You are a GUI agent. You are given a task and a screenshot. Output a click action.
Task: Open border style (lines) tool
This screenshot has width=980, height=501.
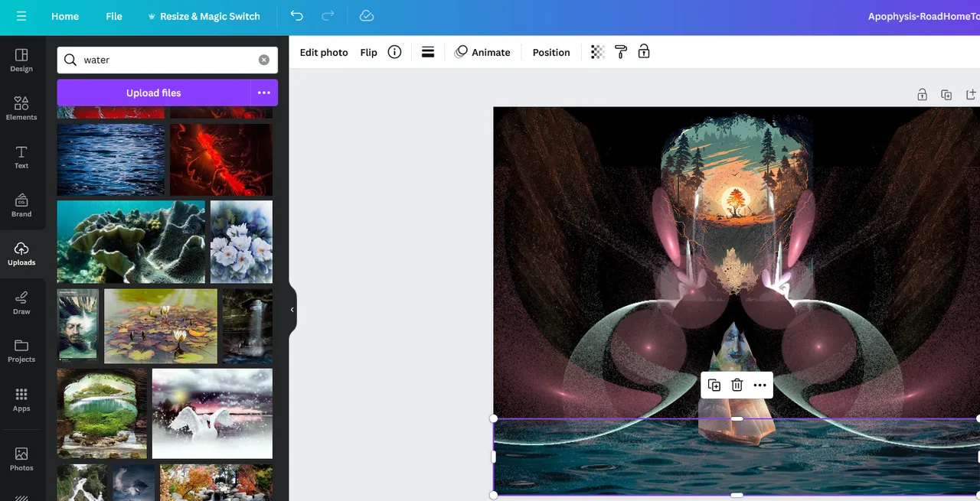pos(428,52)
